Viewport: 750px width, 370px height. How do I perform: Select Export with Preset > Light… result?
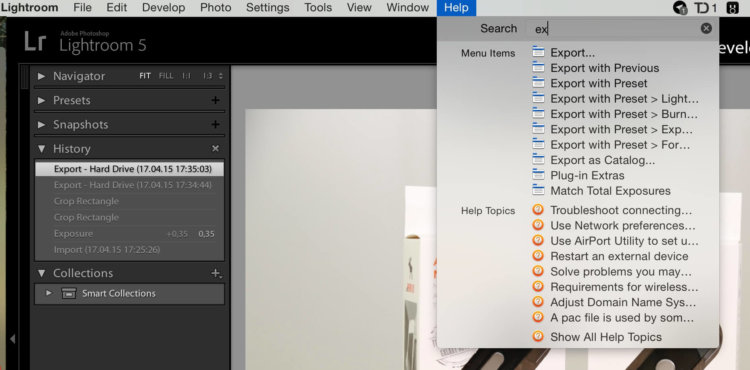pyautogui.click(x=625, y=98)
